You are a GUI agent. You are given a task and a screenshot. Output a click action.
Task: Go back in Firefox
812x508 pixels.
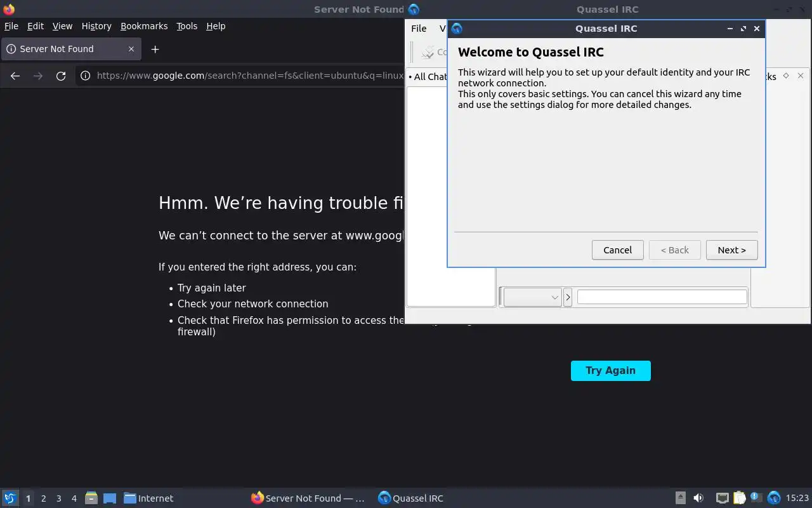point(15,76)
